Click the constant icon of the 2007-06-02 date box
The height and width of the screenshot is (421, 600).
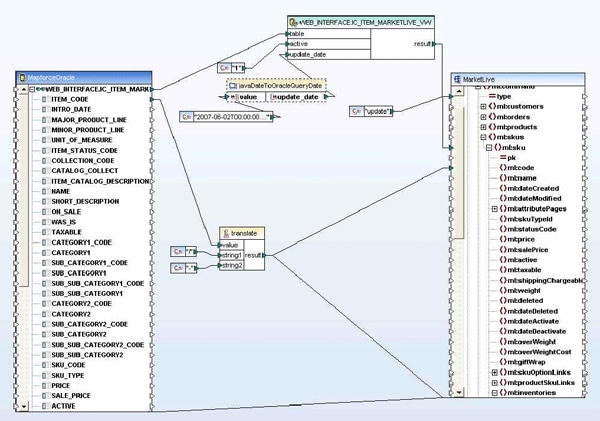pyautogui.click(x=187, y=116)
